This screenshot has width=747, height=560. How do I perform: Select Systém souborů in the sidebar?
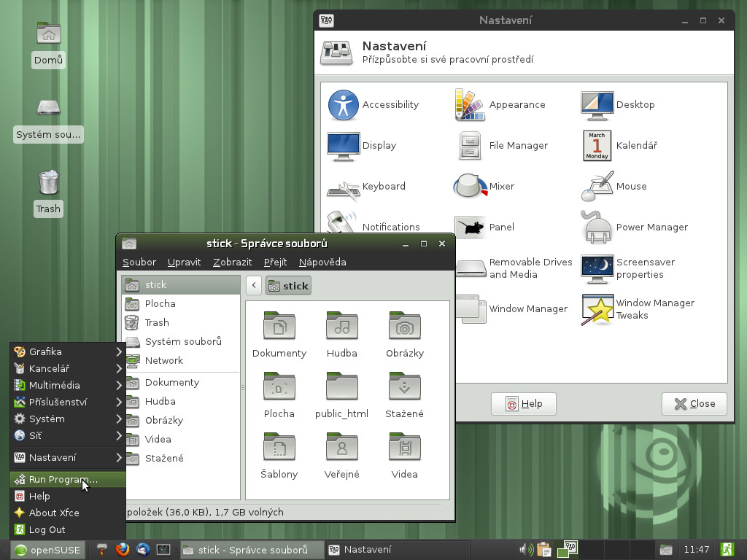182,341
